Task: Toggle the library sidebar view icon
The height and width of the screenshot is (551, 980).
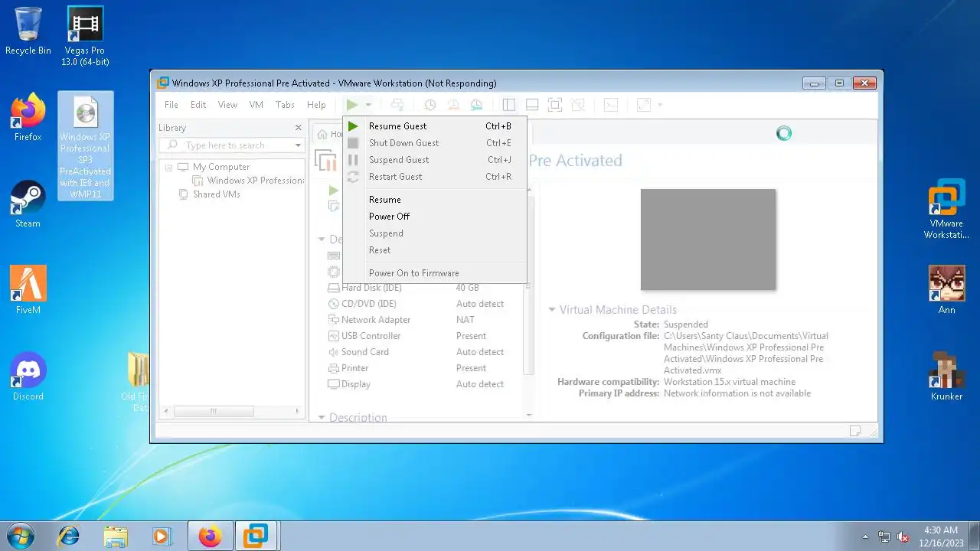Action: click(x=508, y=105)
